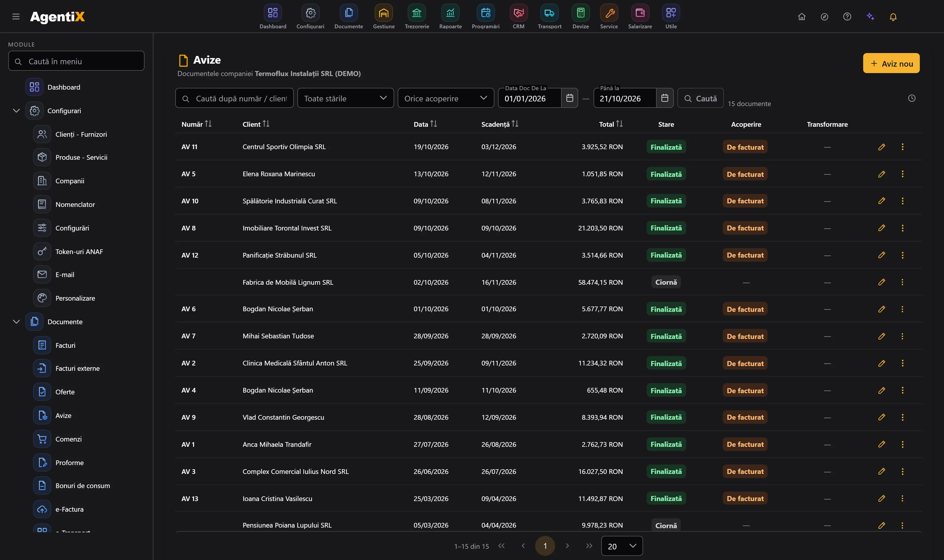Click the history clock icon
This screenshot has width=944, height=560.
pos(912,98)
